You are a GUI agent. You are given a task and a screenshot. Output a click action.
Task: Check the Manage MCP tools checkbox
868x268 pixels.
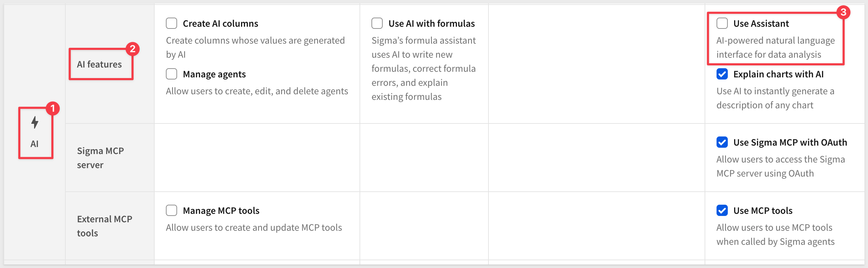point(171,210)
